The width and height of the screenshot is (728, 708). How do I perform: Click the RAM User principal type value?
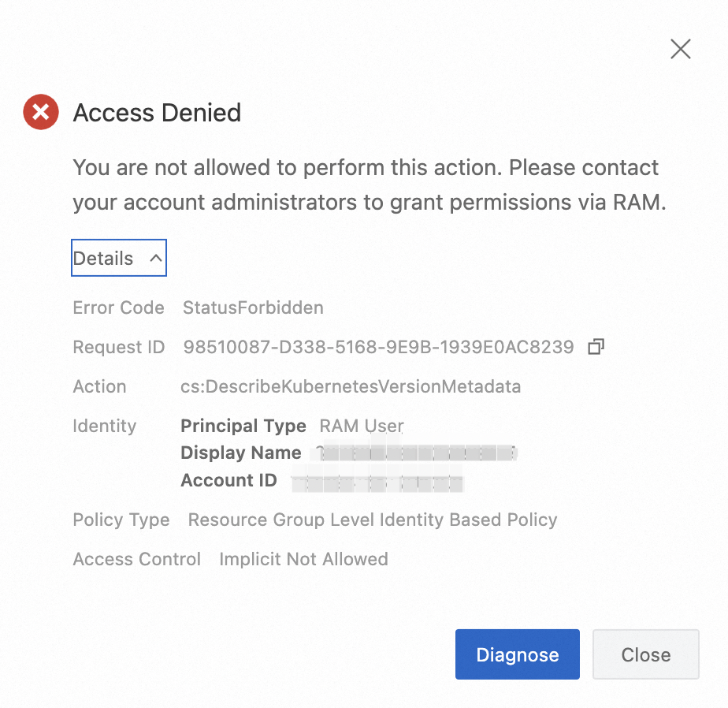pyautogui.click(x=361, y=426)
